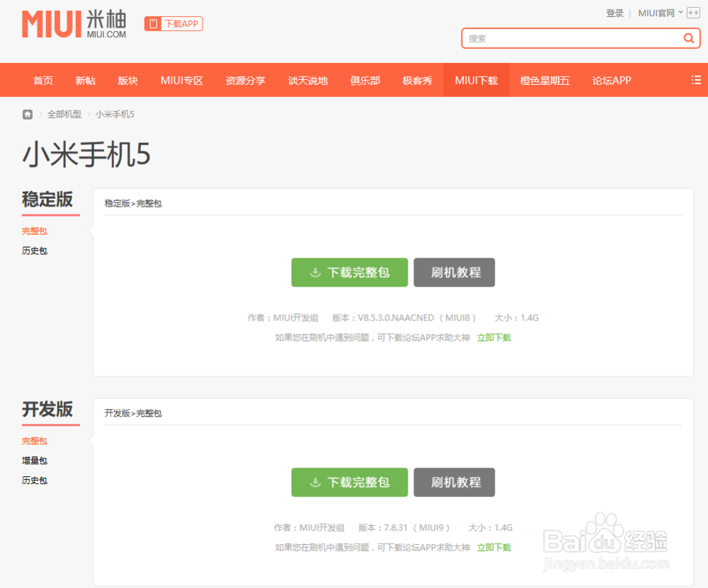Open 刷机教程 for stable version
Viewport: 708px width, 588px height.
pos(455,272)
